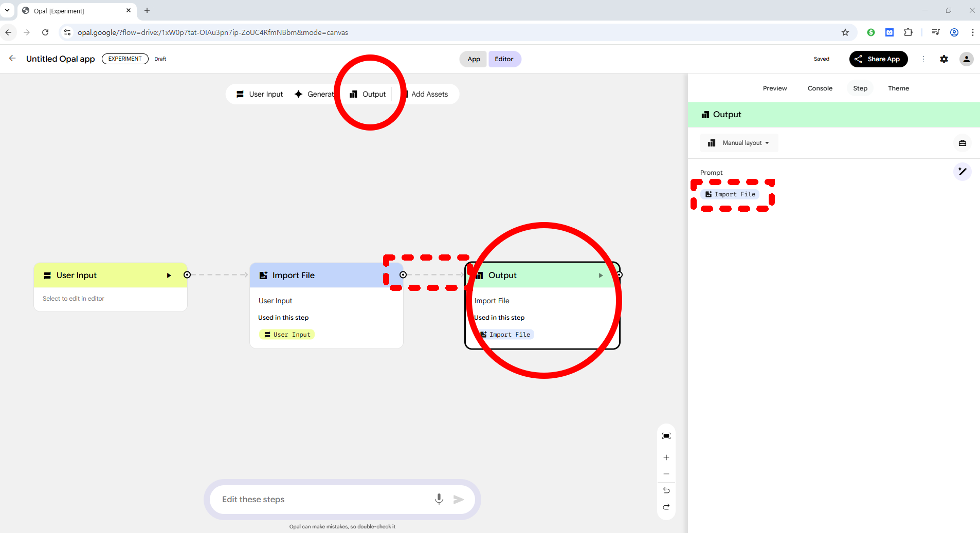Open a new browser tab
The width and height of the screenshot is (980, 533).
[x=147, y=10]
